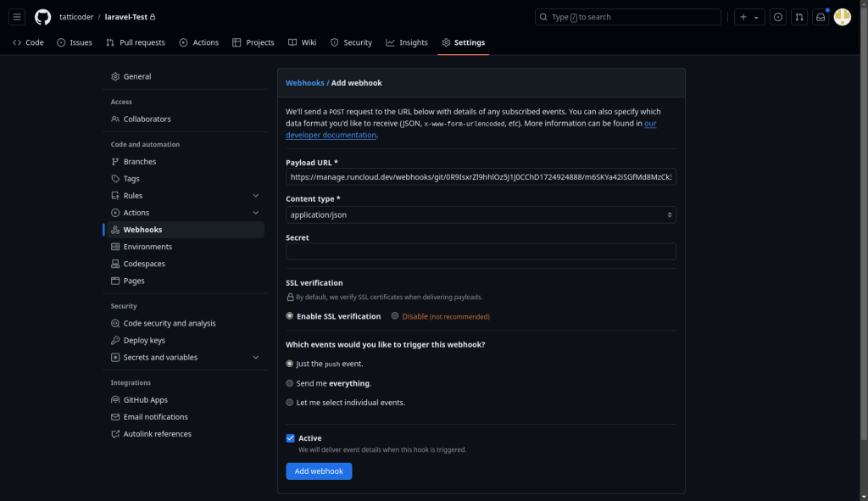This screenshot has height=501, width=868.
Task: Open the issues icon in header
Action: coord(777,17)
